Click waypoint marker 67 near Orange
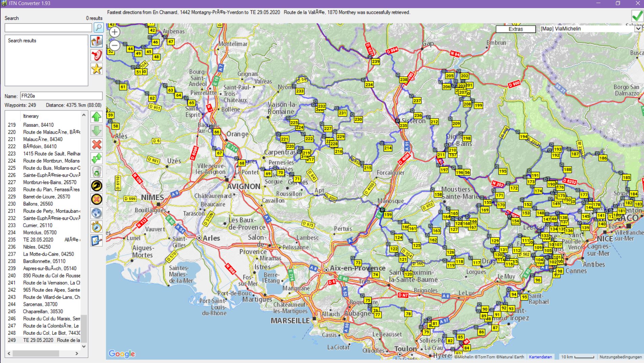Viewport: 644px width, 363px height. pyautogui.click(x=219, y=153)
